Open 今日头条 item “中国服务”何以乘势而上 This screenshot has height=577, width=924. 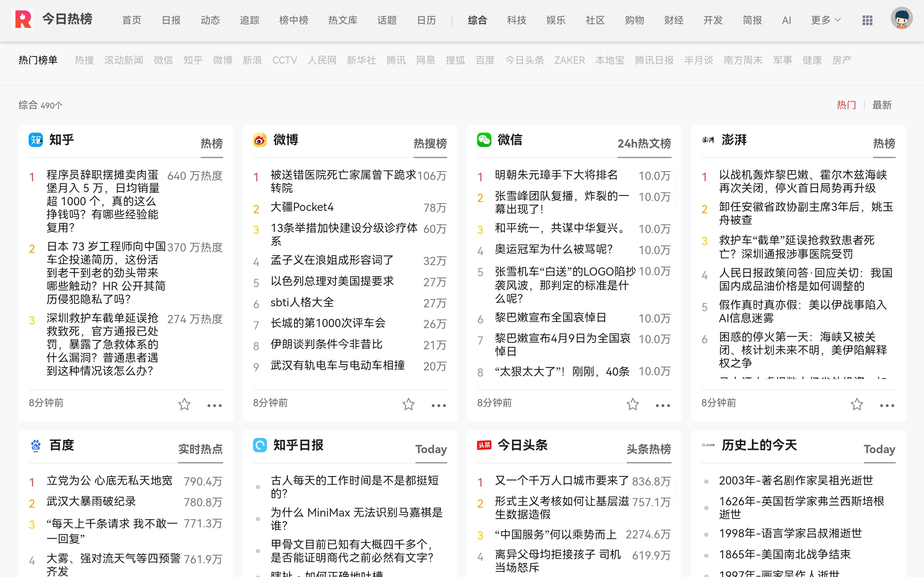point(555,534)
